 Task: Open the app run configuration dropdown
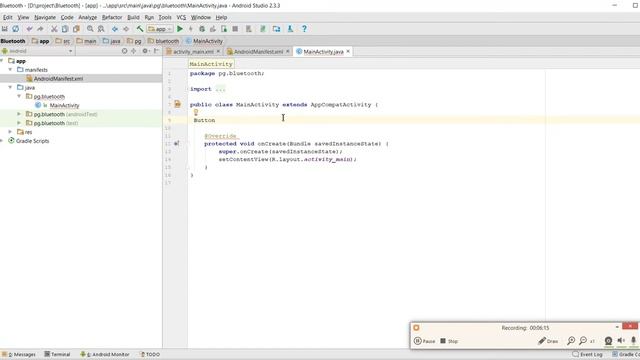(x=160, y=29)
